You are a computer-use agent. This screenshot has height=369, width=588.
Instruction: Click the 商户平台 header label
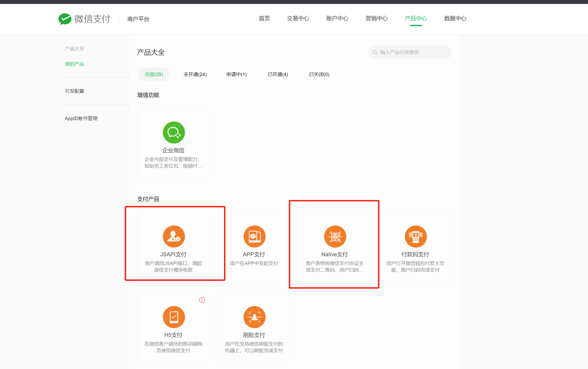[x=138, y=19]
